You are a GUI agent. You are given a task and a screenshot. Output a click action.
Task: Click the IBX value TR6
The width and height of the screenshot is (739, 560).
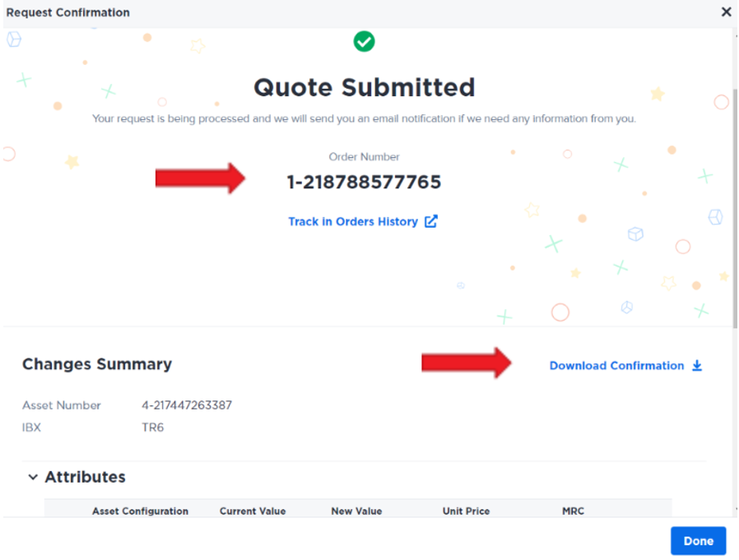point(153,427)
